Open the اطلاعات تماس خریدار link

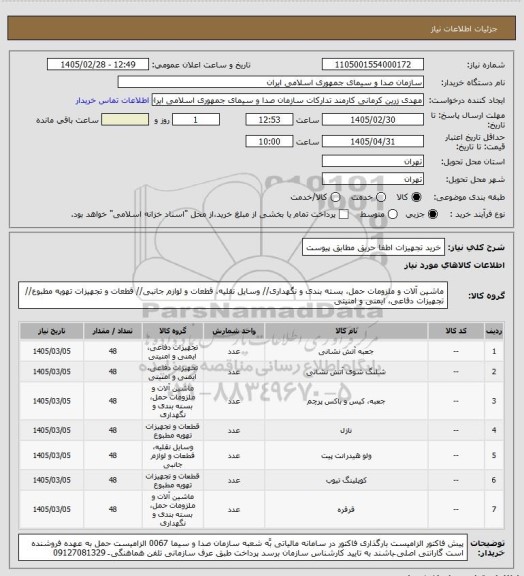tap(112, 100)
